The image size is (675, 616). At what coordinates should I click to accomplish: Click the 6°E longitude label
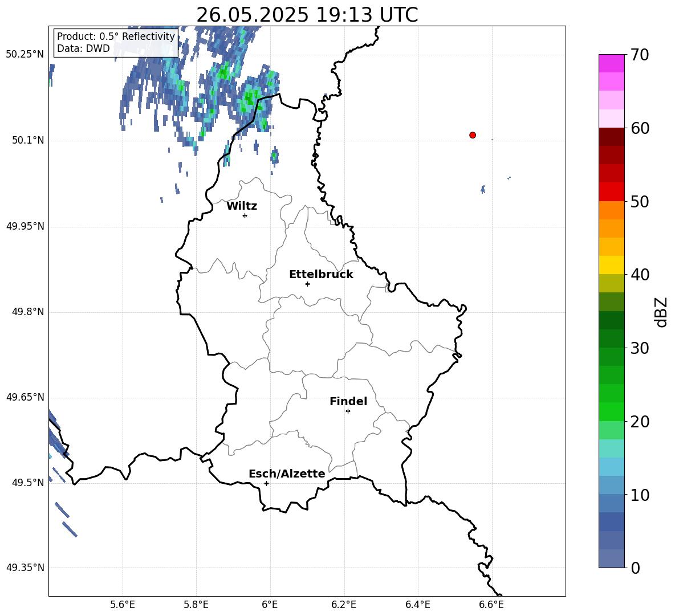point(270,605)
